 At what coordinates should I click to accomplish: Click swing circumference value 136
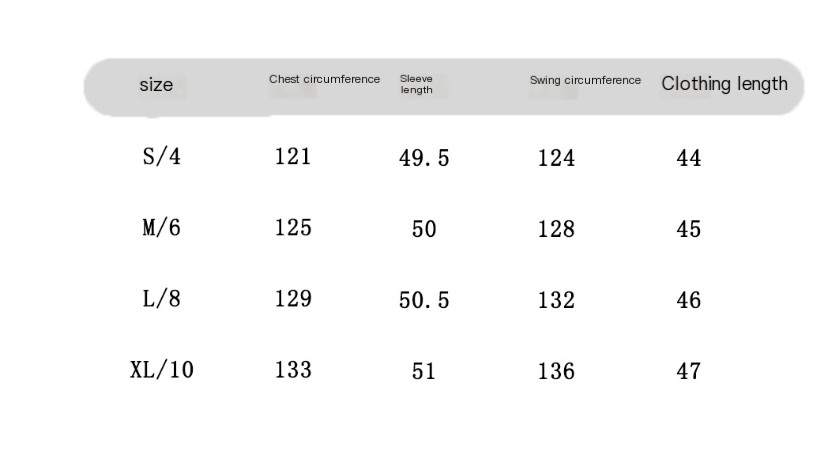(556, 371)
